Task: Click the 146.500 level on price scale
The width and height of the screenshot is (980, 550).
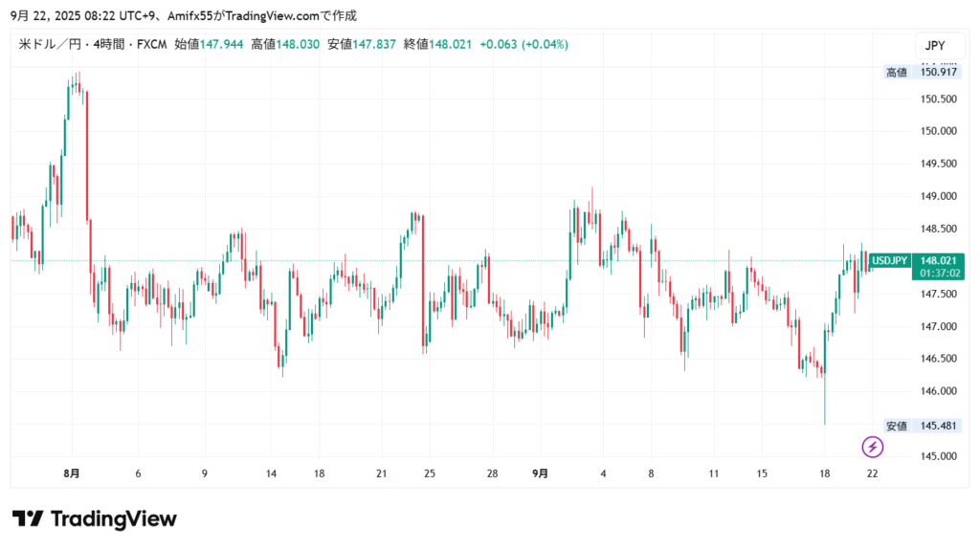Action: tap(939, 359)
